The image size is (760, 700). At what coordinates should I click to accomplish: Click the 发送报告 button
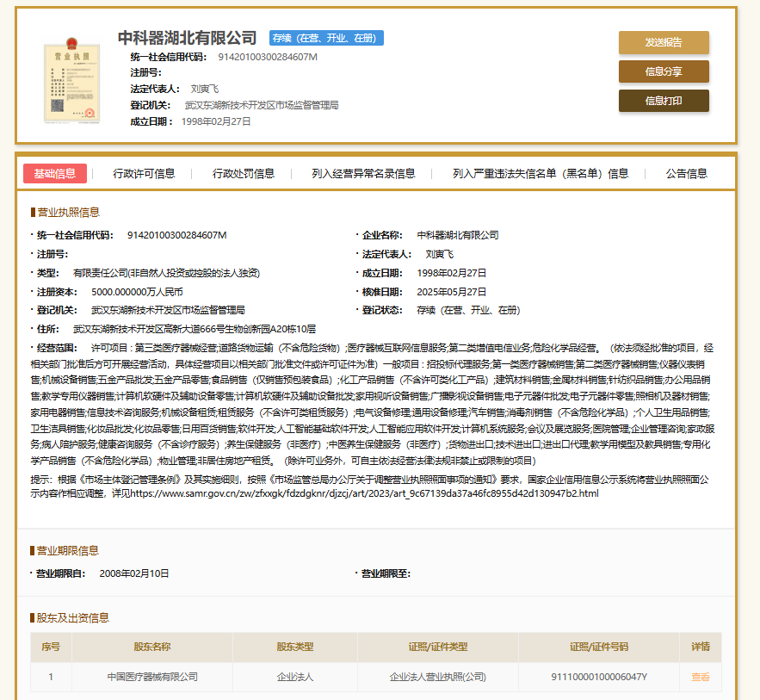tap(664, 43)
